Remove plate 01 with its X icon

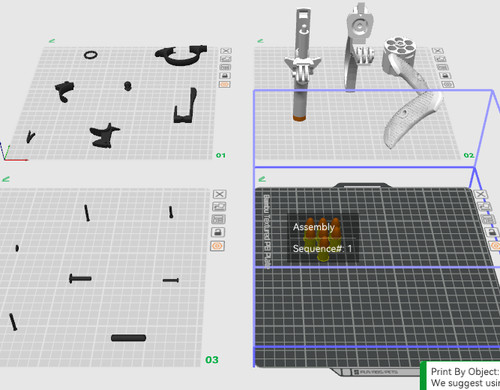tap(226, 51)
